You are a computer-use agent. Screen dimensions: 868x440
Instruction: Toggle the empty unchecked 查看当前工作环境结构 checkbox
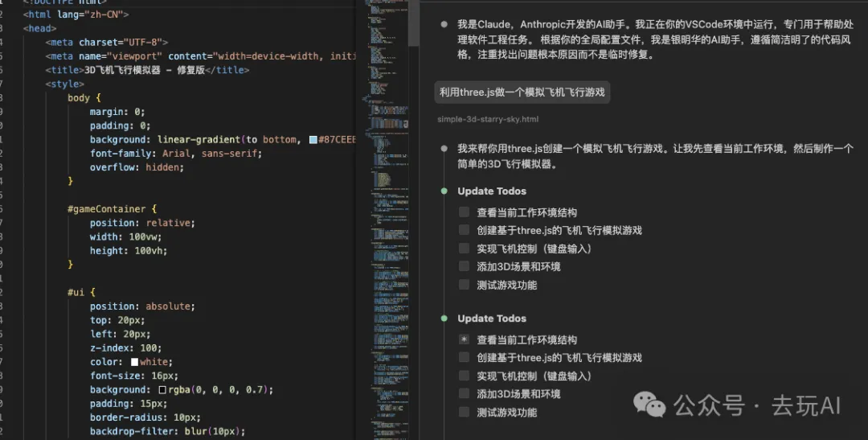464,212
